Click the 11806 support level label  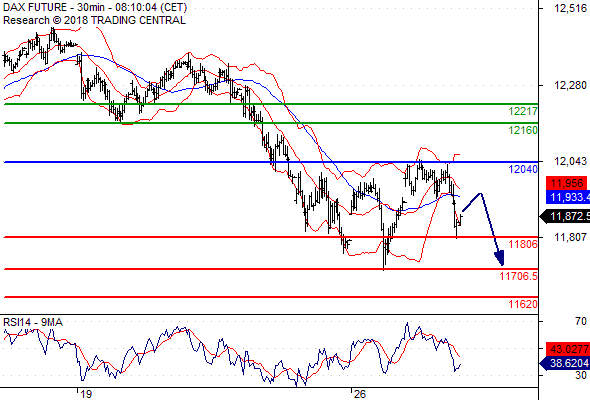pyautogui.click(x=523, y=244)
